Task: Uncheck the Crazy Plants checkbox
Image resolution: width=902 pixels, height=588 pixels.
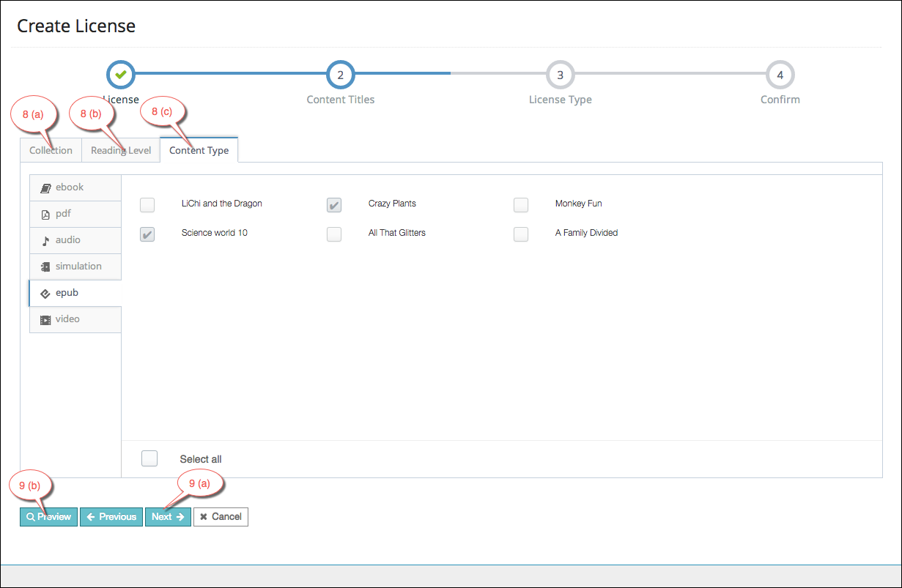Action: (x=334, y=205)
